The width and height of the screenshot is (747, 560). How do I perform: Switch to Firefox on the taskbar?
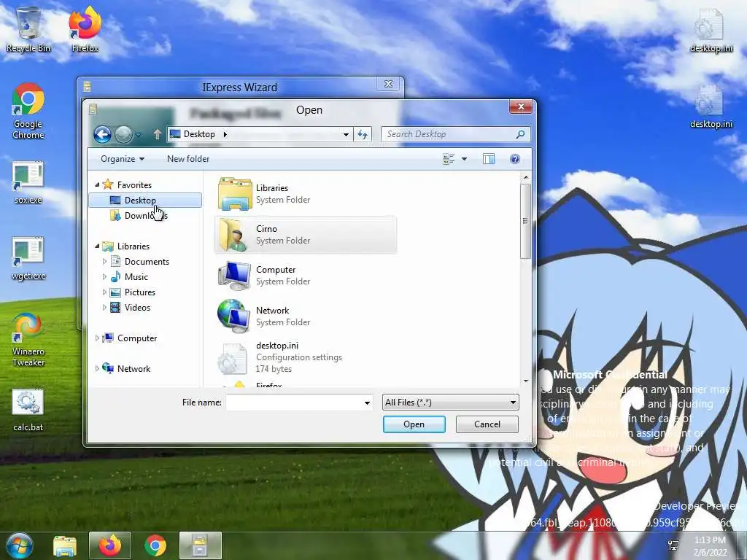(x=110, y=545)
